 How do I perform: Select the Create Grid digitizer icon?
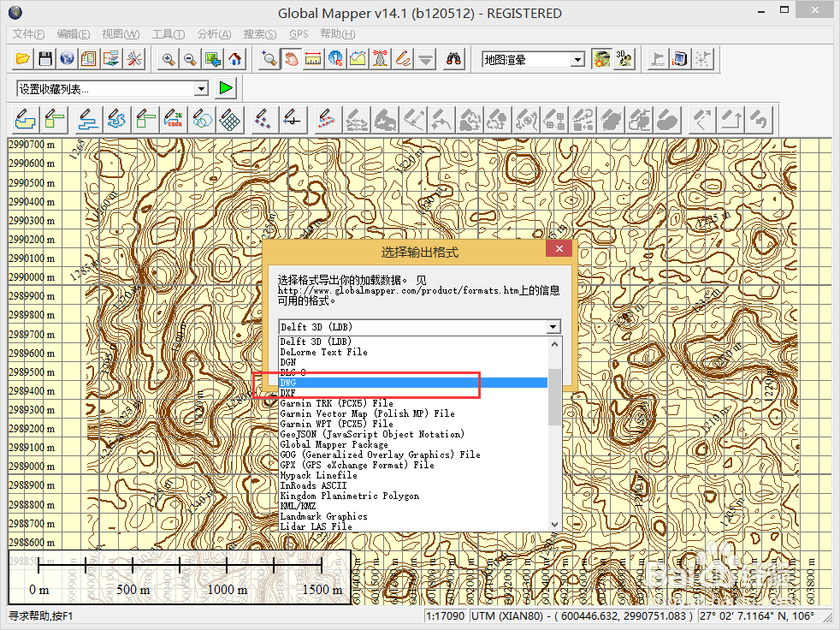pos(230,120)
